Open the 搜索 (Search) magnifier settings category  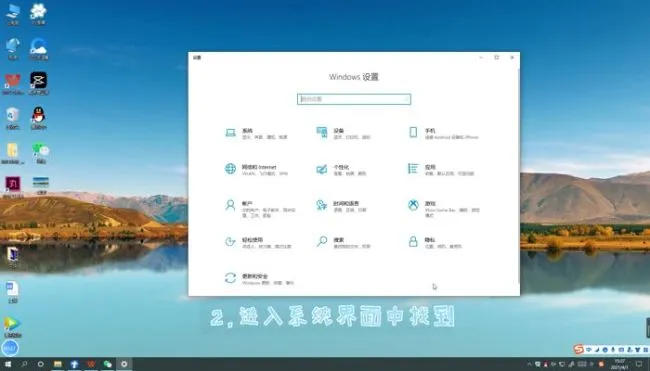coord(343,243)
